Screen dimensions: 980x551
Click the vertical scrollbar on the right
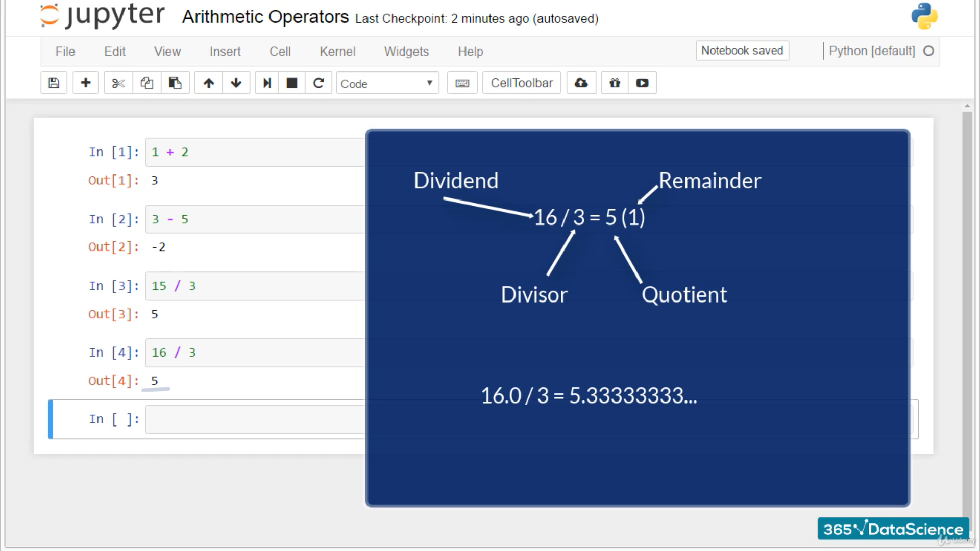coord(967,306)
